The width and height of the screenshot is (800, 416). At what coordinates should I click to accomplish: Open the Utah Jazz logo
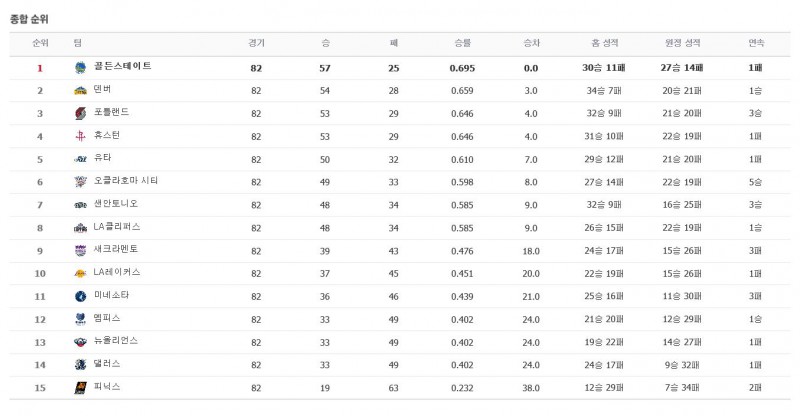pyautogui.click(x=80, y=159)
